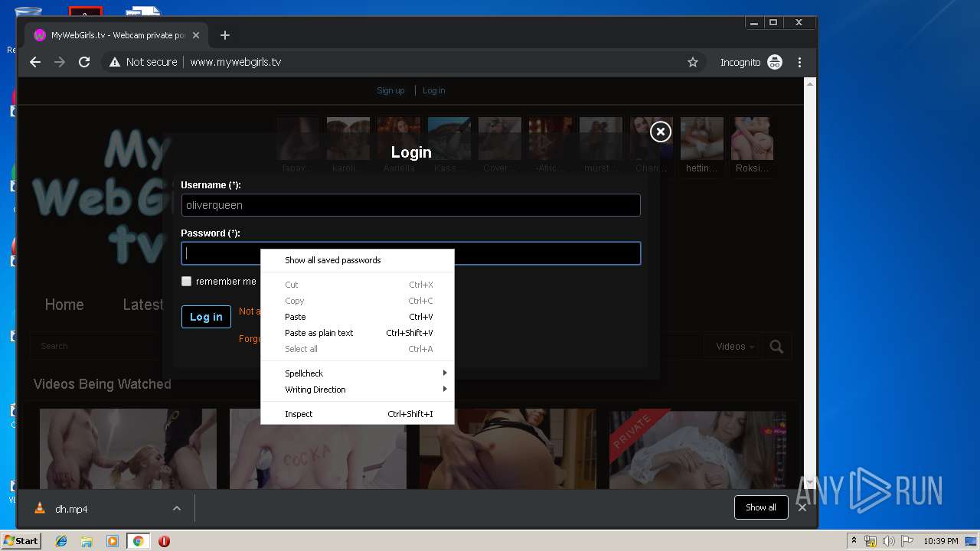980x551 pixels.
Task: Click the Not secure warning icon
Action: pos(115,62)
